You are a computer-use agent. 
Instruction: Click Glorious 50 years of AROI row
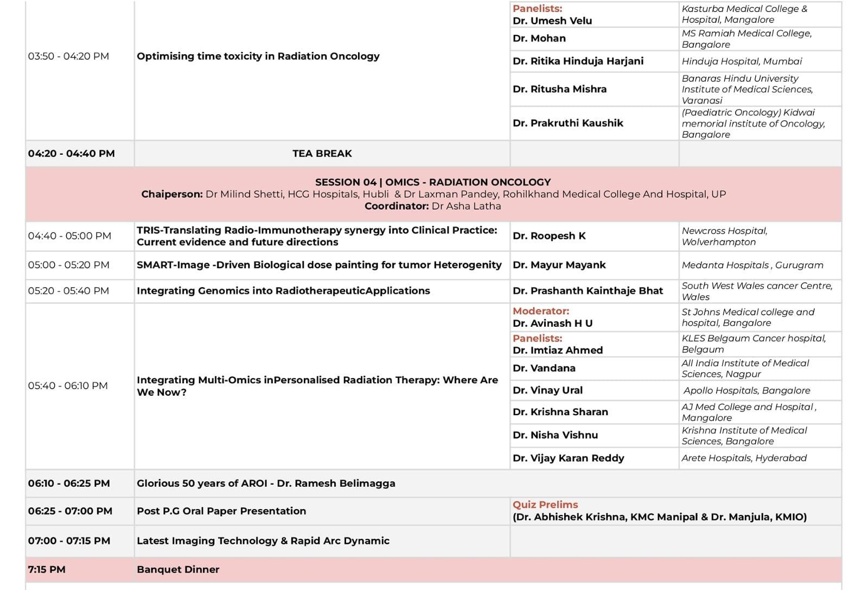point(266,484)
